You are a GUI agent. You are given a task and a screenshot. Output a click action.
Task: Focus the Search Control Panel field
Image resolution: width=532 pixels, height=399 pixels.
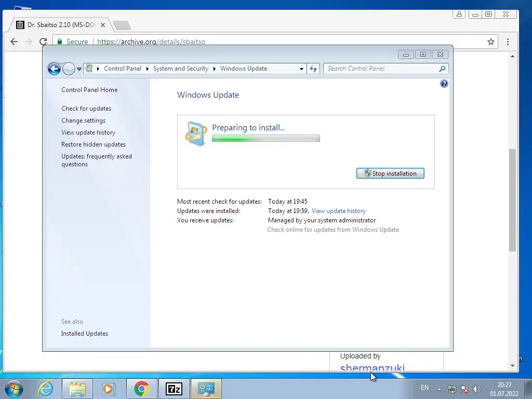pyautogui.click(x=386, y=69)
